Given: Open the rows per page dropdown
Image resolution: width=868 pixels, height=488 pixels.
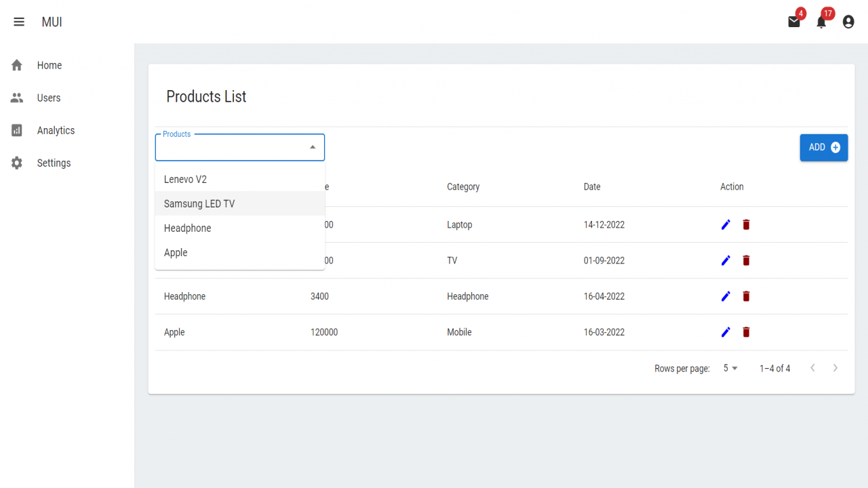Looking at the screenshot, I should click(730, 368).
